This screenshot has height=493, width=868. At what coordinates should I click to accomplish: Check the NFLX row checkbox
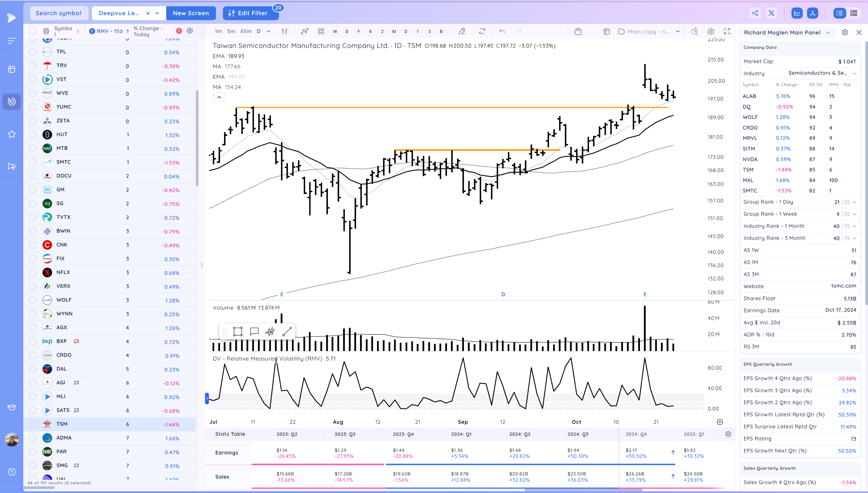[x=33, y=272]
